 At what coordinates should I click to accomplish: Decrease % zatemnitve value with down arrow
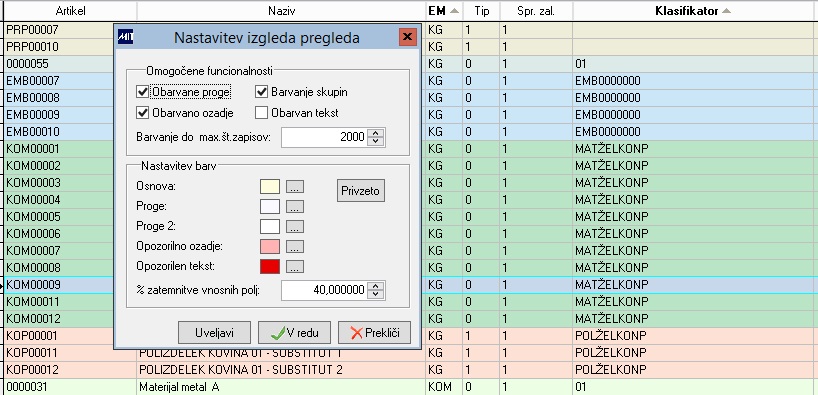(376, 295)
